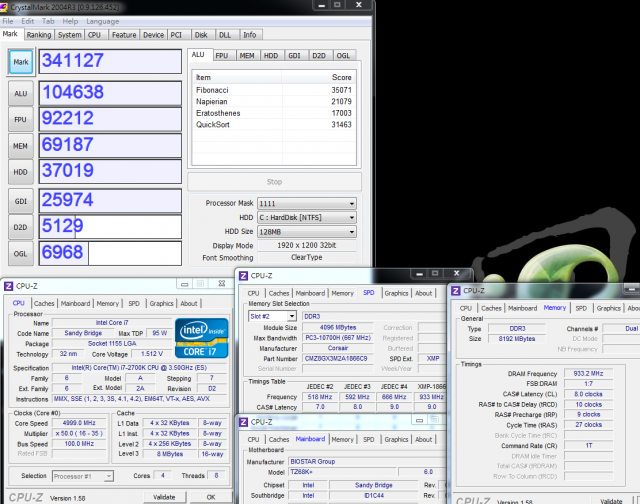Screen dimensions: 640x504
Task: Click the Intel Core i7 logo badge
Action: coord(202,338)
